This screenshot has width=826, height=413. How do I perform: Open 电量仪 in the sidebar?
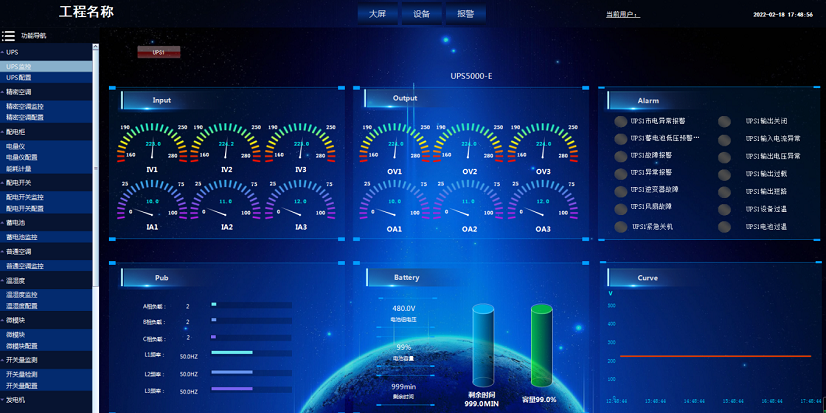(46, 146)
